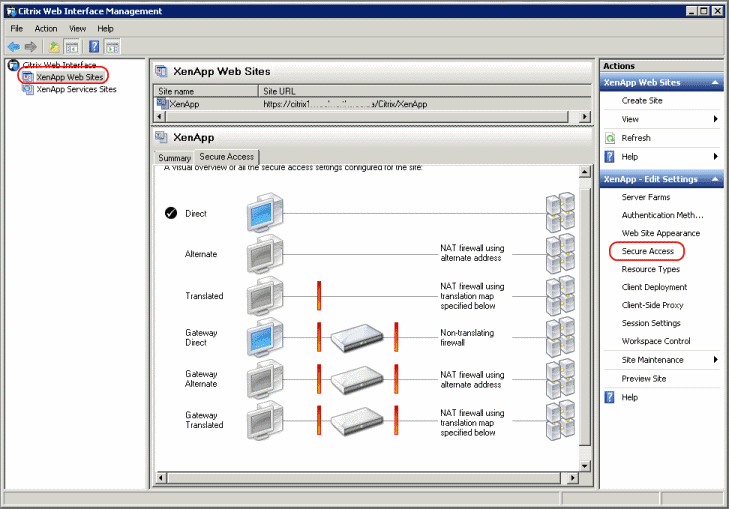
Task: Click Refresh action link
Action: pos(636,138)
